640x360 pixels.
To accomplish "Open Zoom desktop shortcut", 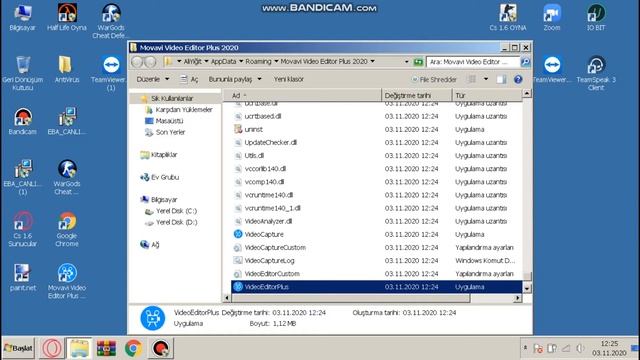I will pyautogui.click(x=552, y=18).
